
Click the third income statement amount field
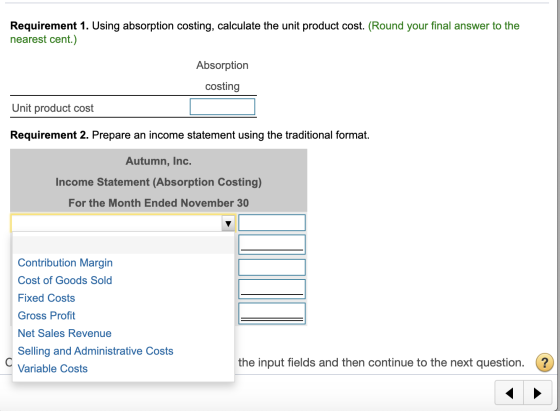click(272, 267)
